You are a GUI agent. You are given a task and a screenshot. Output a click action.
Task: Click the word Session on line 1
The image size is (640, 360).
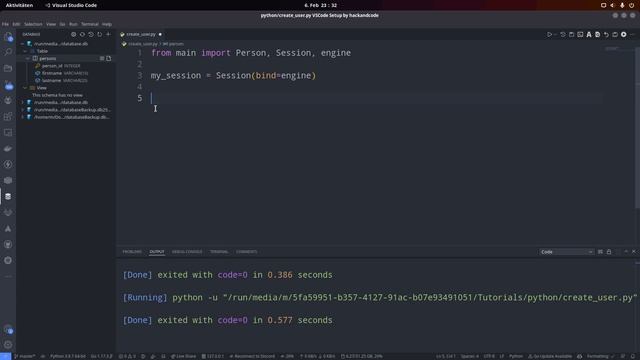293,53
